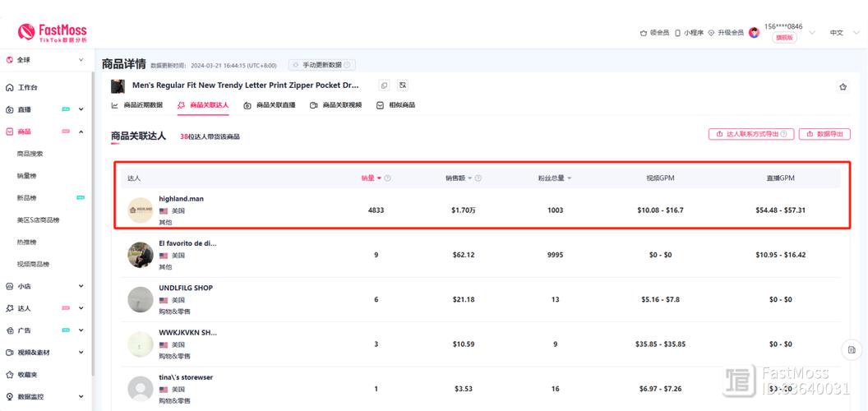Click 数据导出 button

coord(824,134)
